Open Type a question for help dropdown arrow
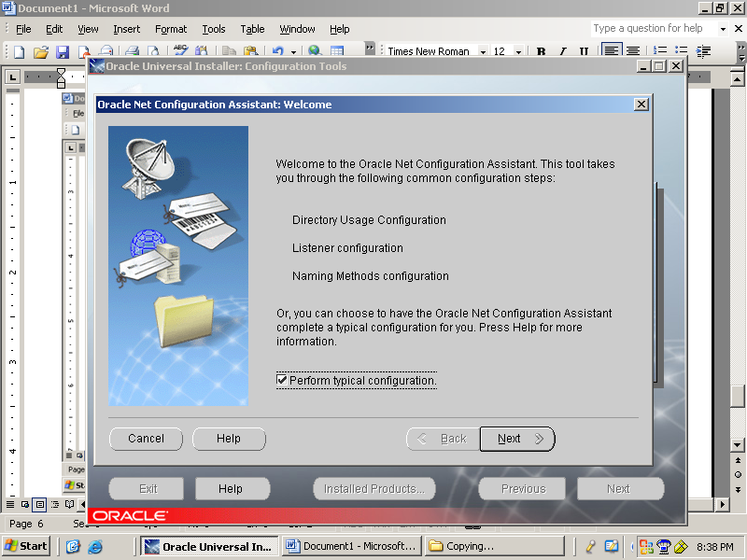 click(723, 29)
